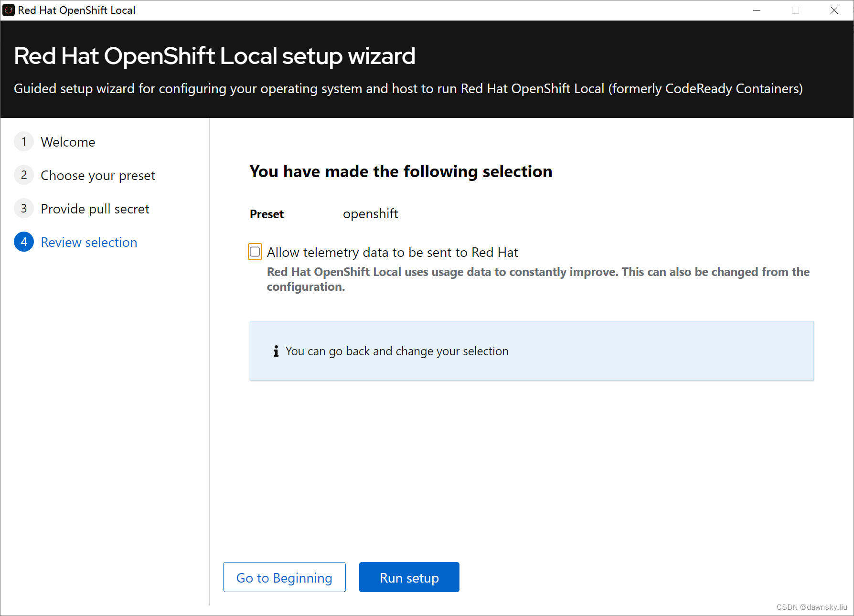854x616 pixels.
Task: Click the highlighted step 4 circle icon
Action: [x=24, y=242]
